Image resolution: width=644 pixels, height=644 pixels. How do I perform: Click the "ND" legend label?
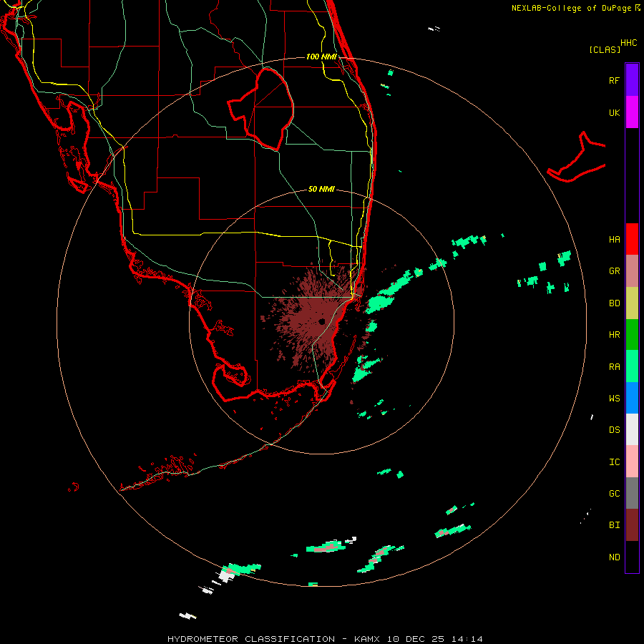[x=614, y=557]
